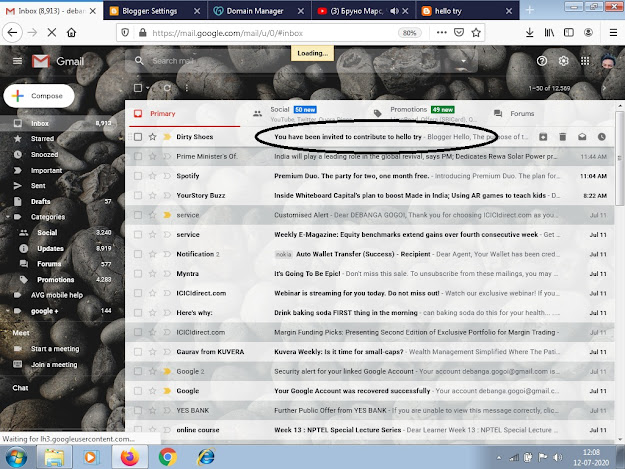Mark Dirty Shoes email as read
The width and height of the screenshot is (625, 469).
click(582, 137)
